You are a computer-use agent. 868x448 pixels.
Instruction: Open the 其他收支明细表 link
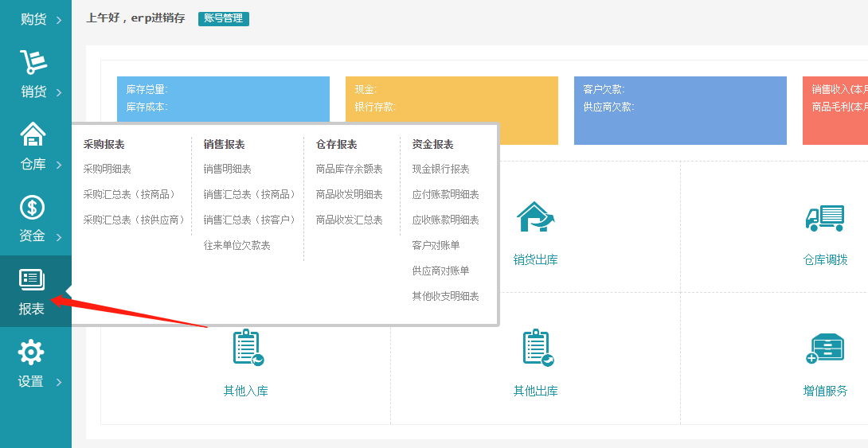pyautogui.click(x=445, y=296)
